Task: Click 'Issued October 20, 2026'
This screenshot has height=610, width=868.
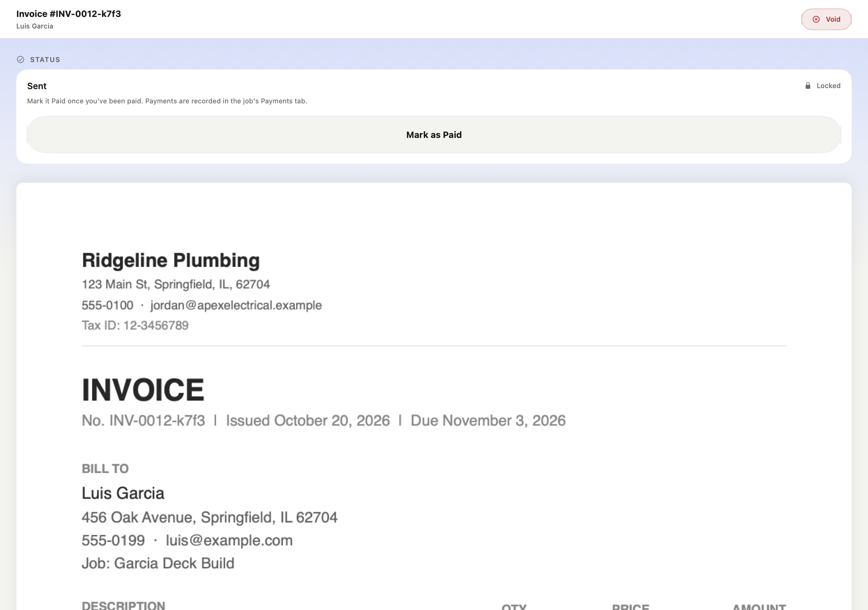Action: [308, 421]
